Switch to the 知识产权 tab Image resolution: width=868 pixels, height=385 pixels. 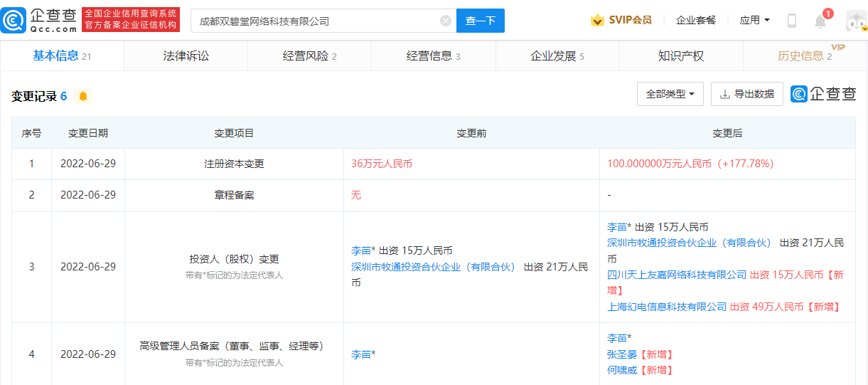tap(681, 56)
